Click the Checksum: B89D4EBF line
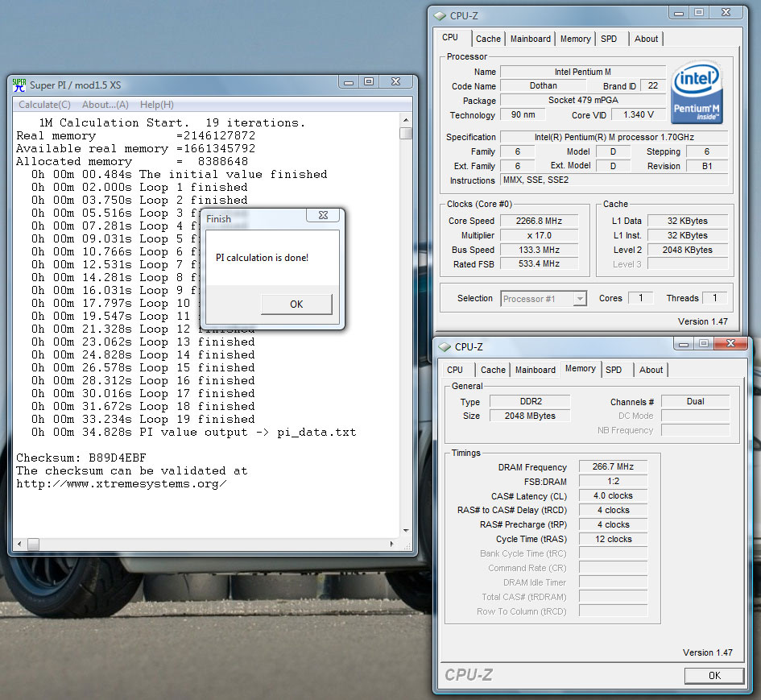 click(81, 458)
